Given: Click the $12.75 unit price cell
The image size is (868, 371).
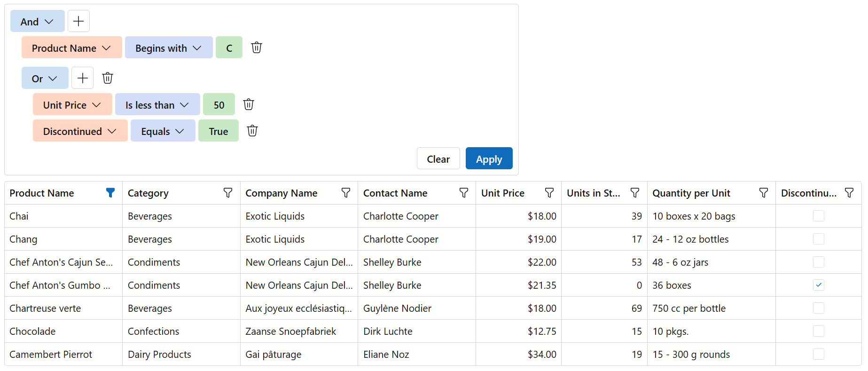Looking at the screenshot, I should coord(518,331).
